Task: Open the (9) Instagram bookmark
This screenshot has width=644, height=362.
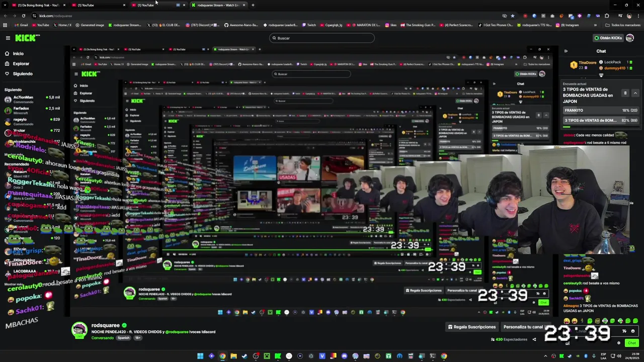Action: [567, 25]
